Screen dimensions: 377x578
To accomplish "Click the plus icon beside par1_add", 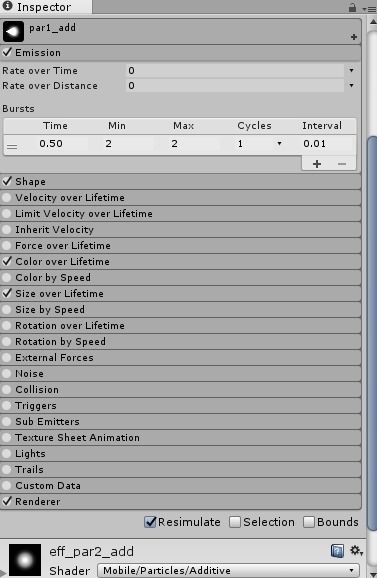I will pyautogui.click(x=354, y=37).
